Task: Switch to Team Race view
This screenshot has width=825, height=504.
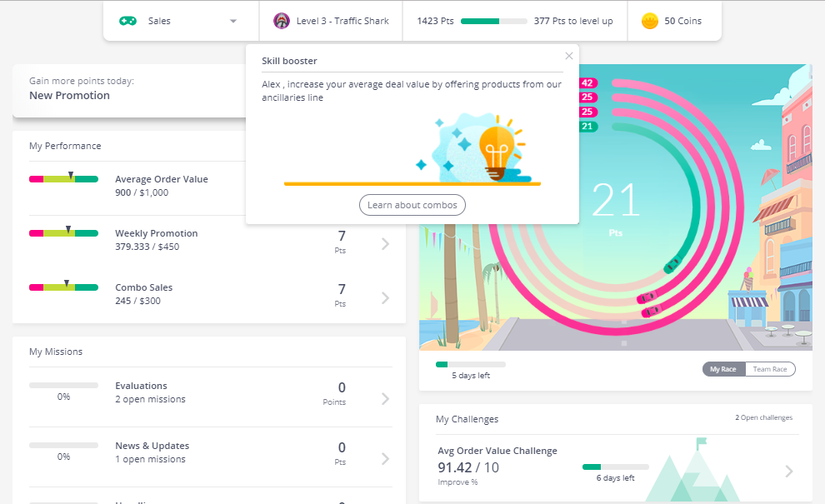Action: coord(770,369)
